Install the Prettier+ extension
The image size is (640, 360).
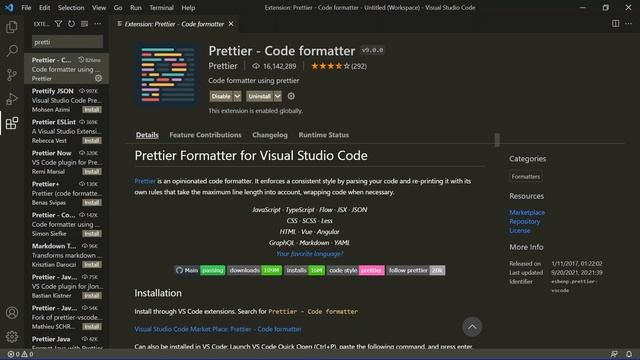(92, 202)
